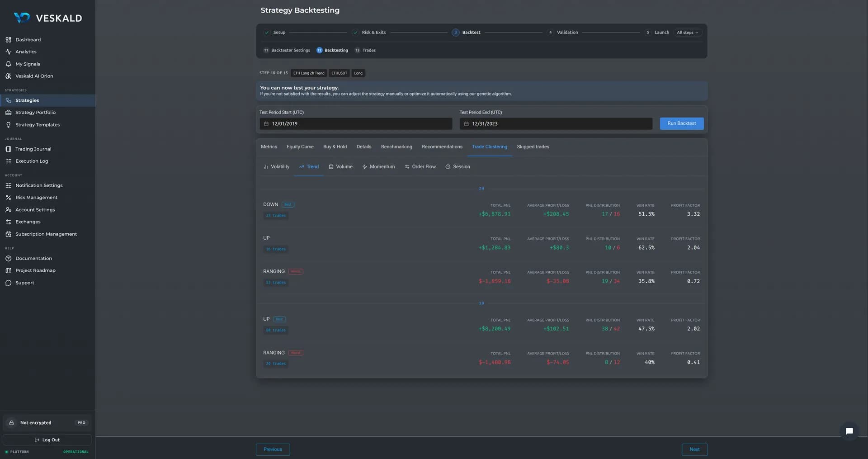Select the Order Flow clustering sub-tab
Screen dimensions: 868x459
(x=420, y=167)
